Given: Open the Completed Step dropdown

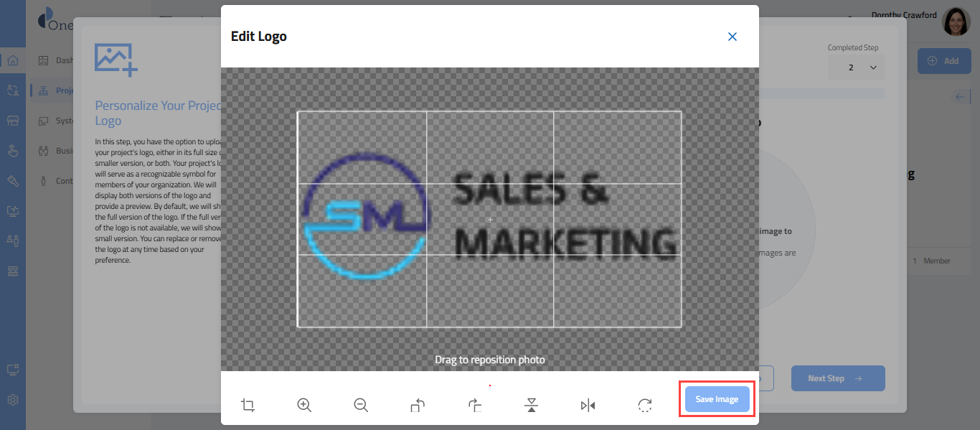Looking at the screenshot, I should click(857, 67).
